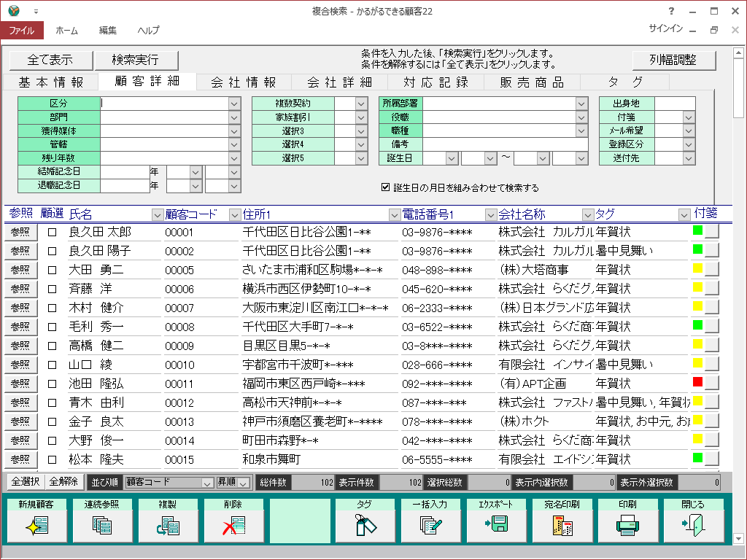This screenshot has height=560, width=747.
Task: Open the タグ tag icon button
Action: coord(365,520)
